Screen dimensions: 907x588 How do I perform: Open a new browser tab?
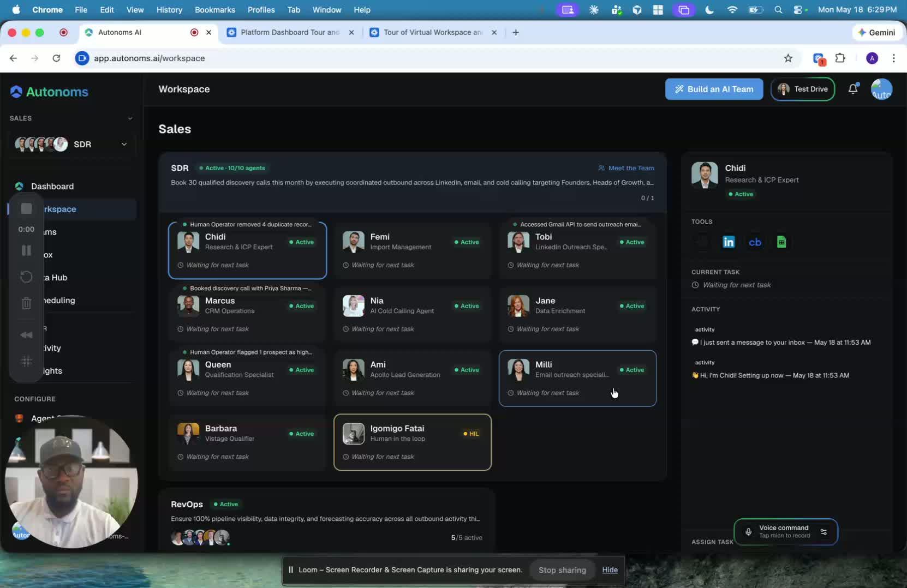(516, 32)
